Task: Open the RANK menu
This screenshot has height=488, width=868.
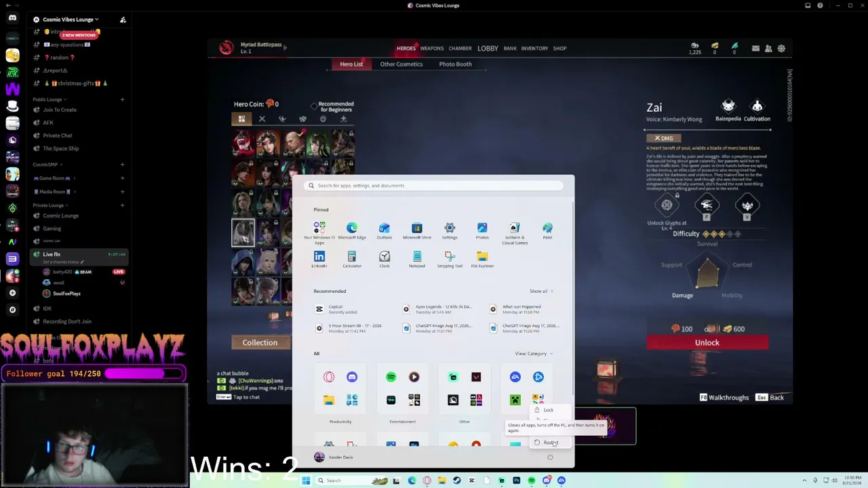Action: [510, 49]
